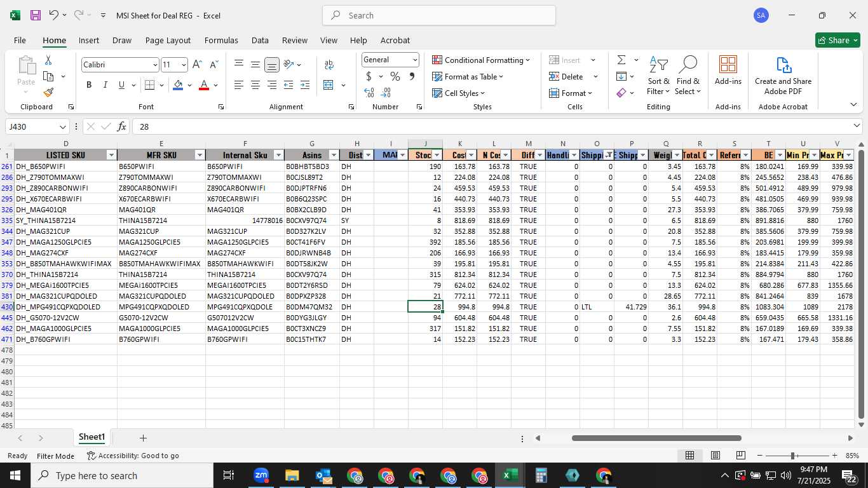This screenshot has height=488, width=868.
Task: Open Format as Table dropdown
Action: coord(468,76)
